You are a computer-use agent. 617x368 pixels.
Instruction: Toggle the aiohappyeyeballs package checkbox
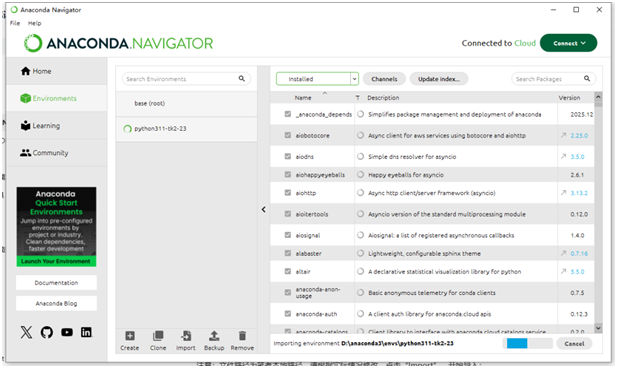tap(288, 175)
